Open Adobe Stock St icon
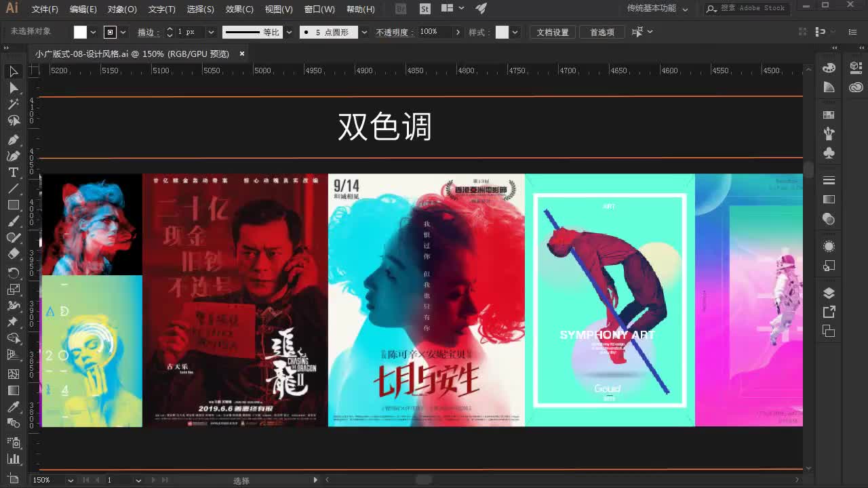The image size is (868, 488). tap(425, 9)
